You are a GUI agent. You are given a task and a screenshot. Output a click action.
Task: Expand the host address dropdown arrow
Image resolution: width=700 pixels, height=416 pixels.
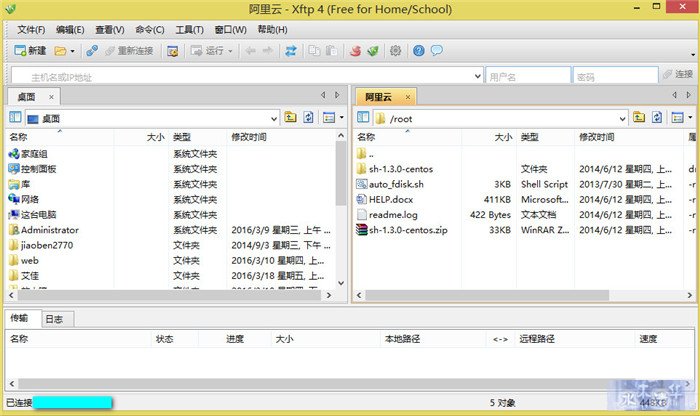coord(477,76)
